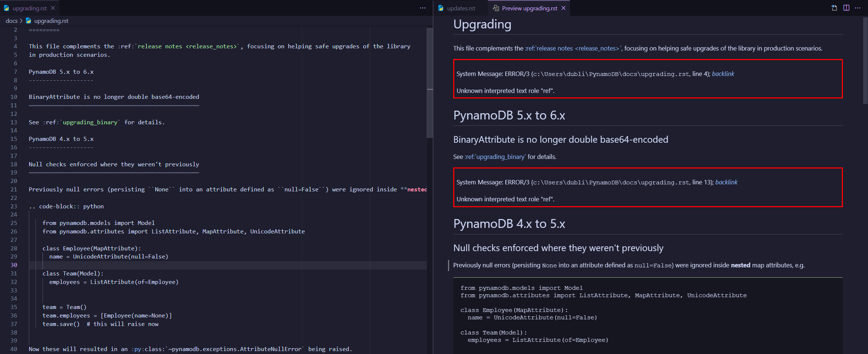Click preview subheading "BinaryAttribute is no longer double base64-encoded"
The width and height of the screenshot is (868, 354).
pos(561,139)
